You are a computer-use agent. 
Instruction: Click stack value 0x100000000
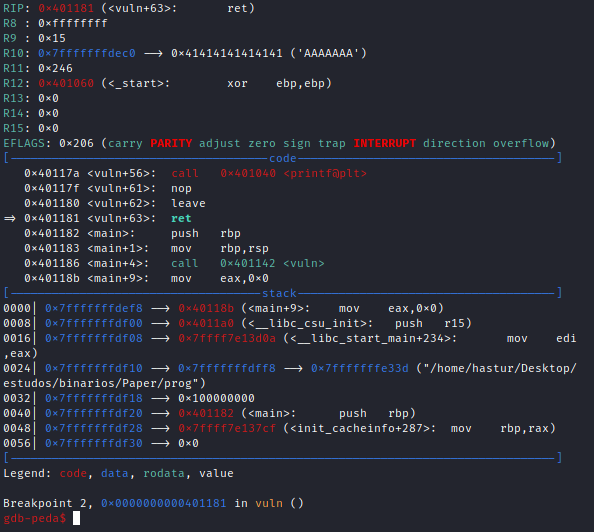point(216,399)
